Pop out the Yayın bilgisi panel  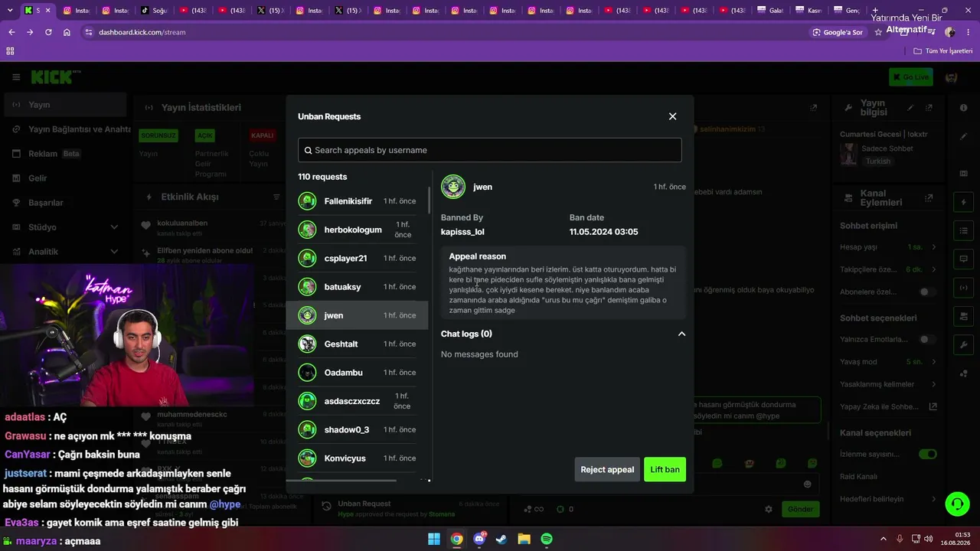pos(929,108)
